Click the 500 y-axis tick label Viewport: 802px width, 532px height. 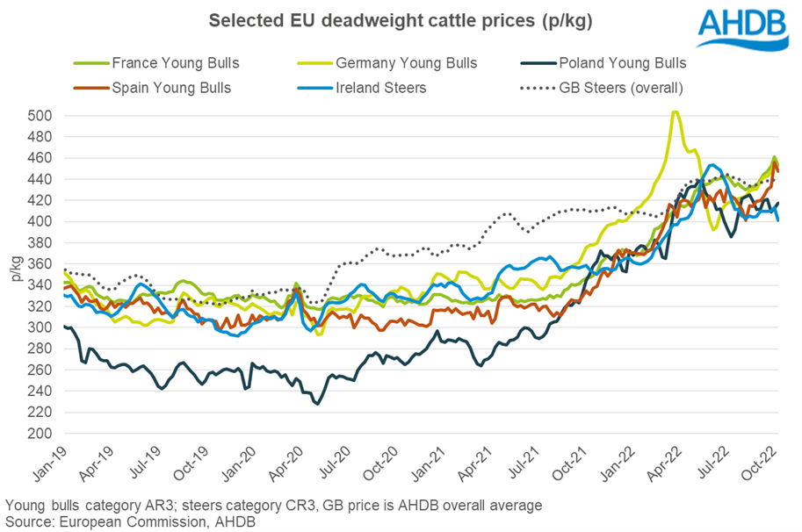pyautogui.click(x=42, y=116)
